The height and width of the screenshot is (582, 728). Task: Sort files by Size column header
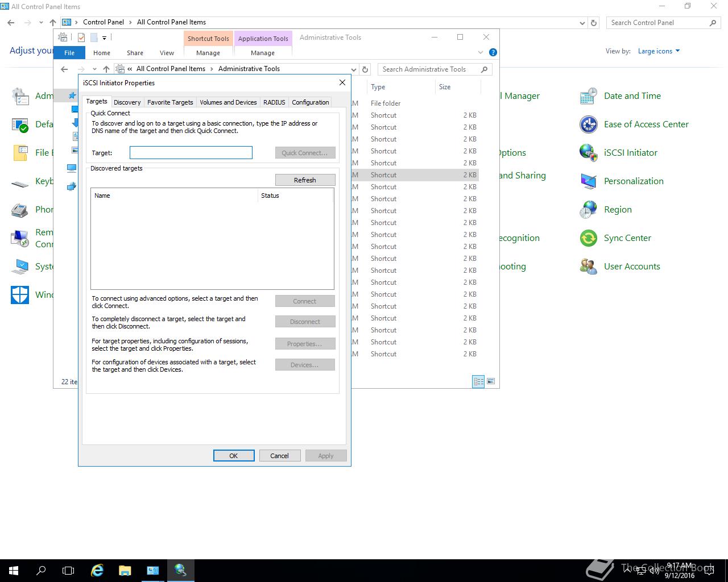coord(458,87)
